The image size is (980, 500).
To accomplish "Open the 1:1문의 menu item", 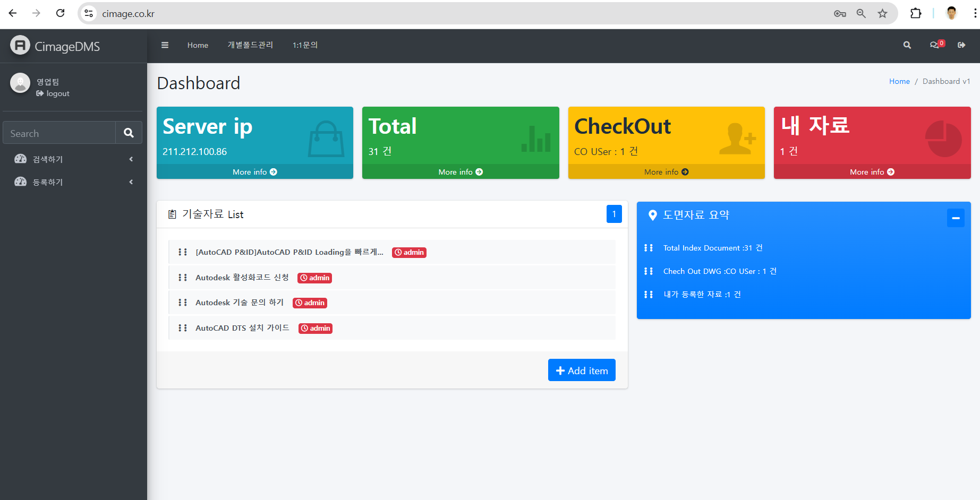I will (x=305, y=45).
